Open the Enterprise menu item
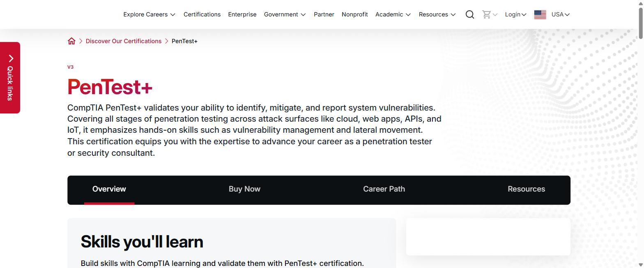The width and height of the screenshot is (644, 268). pos(242,14)
